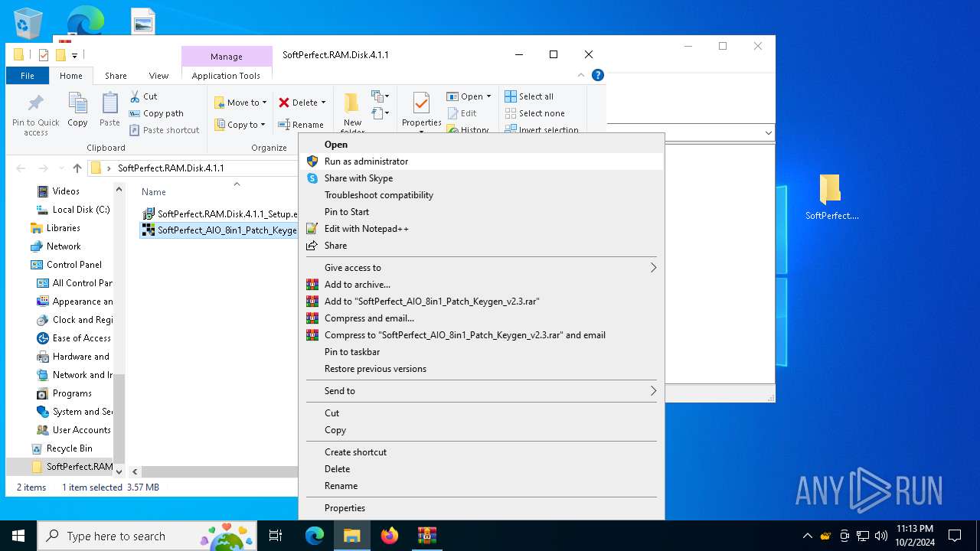The width and height of the screenshot is (980, 551).
Task: Open Task View from the taskbar
Action: [276, 536]
